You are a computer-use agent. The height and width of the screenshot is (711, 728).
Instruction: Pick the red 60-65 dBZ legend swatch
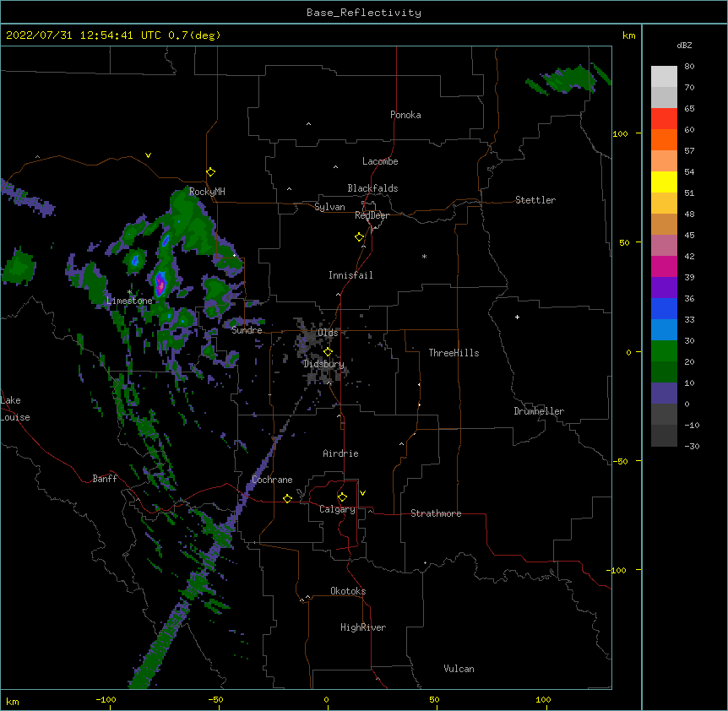tap(664, 119)
